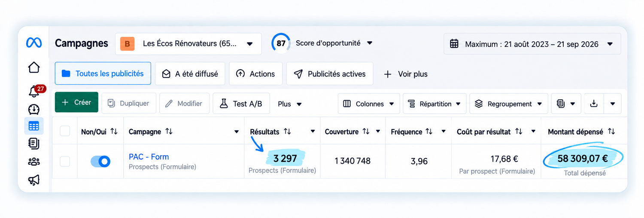Select the A été diffusé tab
The height and width of the screenshot is (218, 644).
(190, 74)
